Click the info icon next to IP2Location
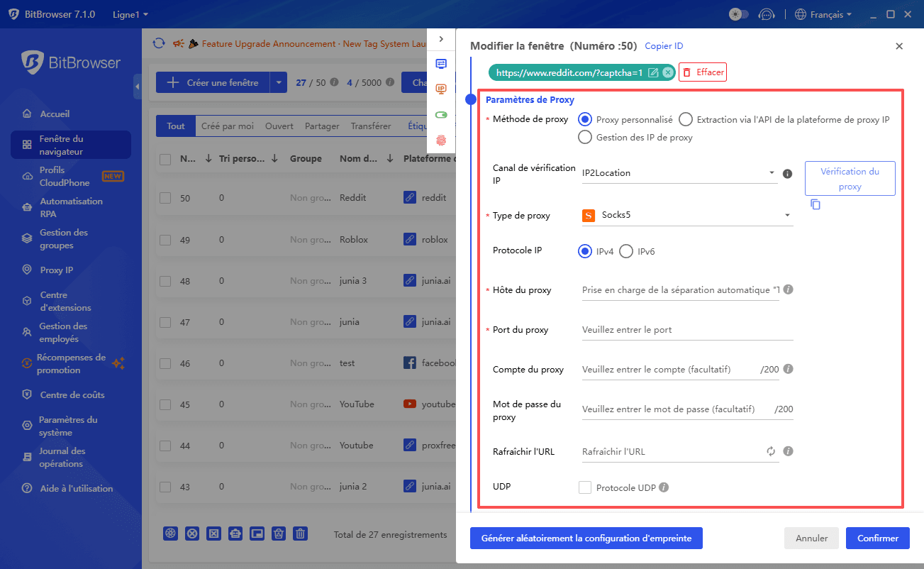This screenshot has width=924, height=569. pos(787,174)
